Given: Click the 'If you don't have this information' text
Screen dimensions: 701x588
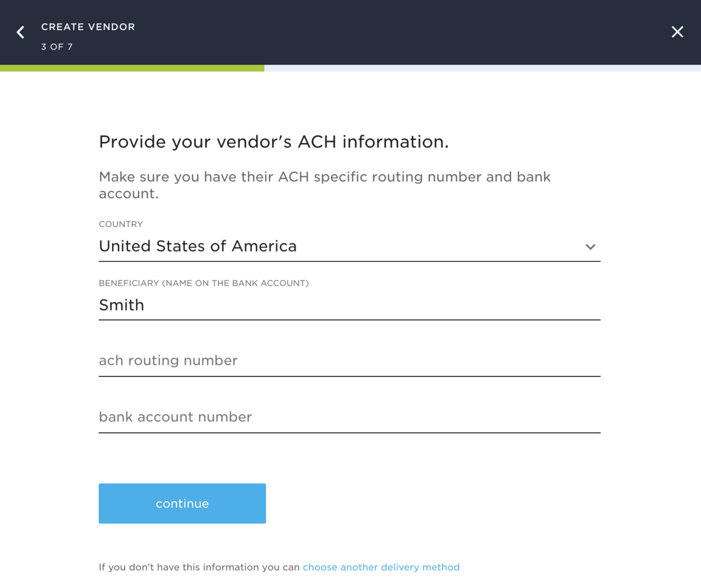Looking at the screenshot, I should pyautogui.click(x=199, y=567).
